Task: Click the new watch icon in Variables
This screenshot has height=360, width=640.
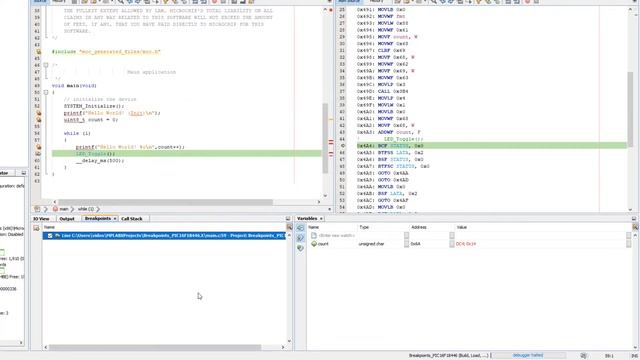Action: tap(314, 236)
